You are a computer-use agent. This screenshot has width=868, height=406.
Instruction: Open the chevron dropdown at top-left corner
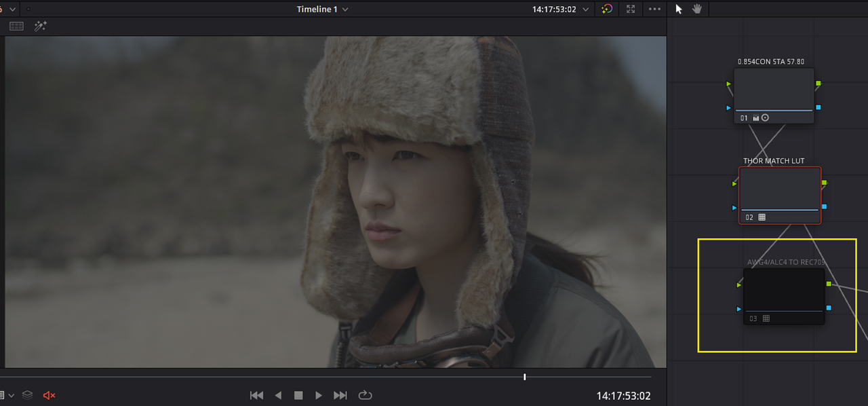point(12,10)
